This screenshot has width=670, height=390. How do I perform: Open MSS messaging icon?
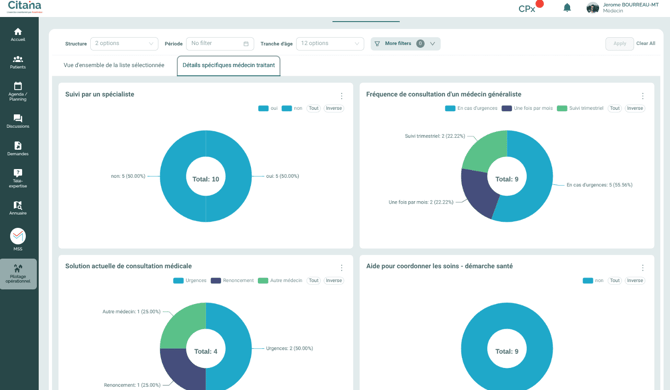tap(18, 239)
